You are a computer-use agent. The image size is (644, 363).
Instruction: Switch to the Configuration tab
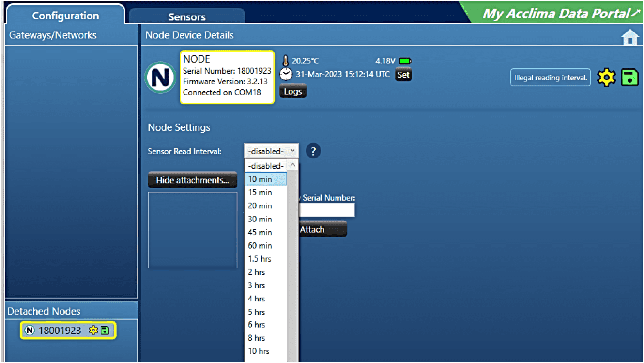click(66, 16)
